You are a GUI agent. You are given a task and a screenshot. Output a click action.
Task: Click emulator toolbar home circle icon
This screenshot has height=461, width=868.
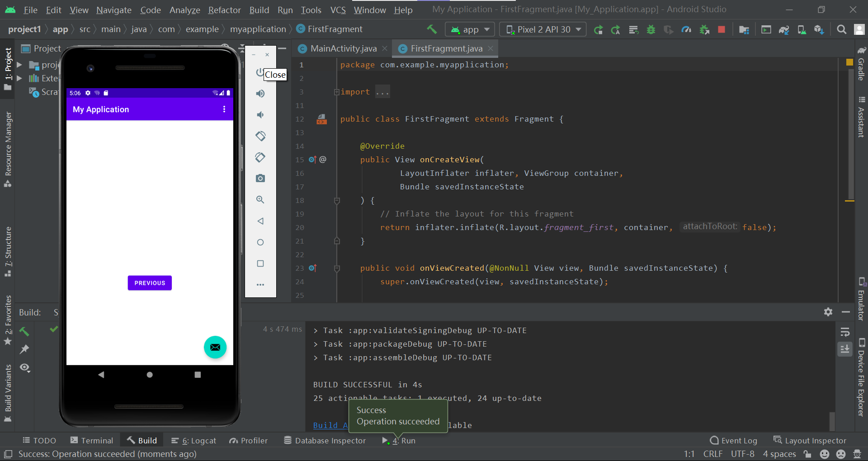[x=260, y=242]
